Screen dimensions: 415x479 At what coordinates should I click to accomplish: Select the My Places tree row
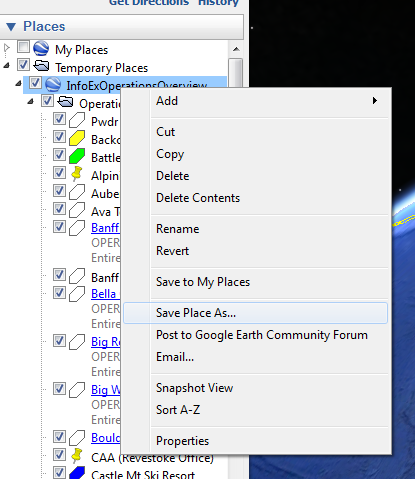(81, 50)
